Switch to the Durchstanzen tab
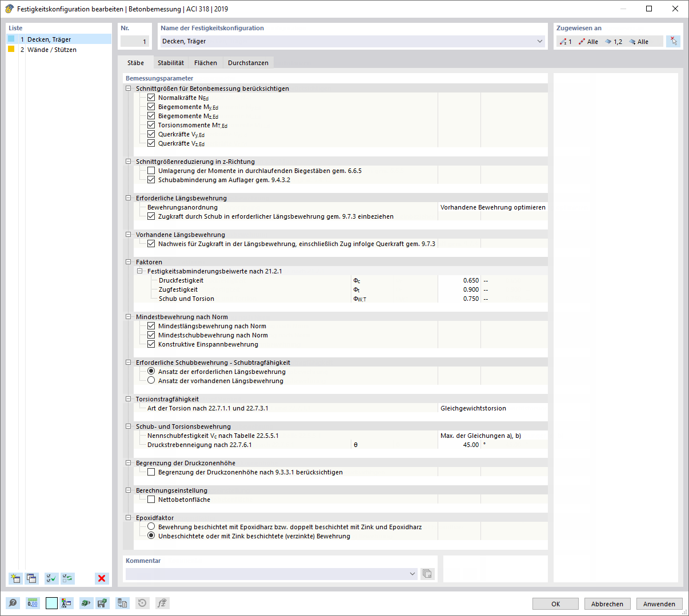This screenshot has height=616, width=689. (248, 63)
